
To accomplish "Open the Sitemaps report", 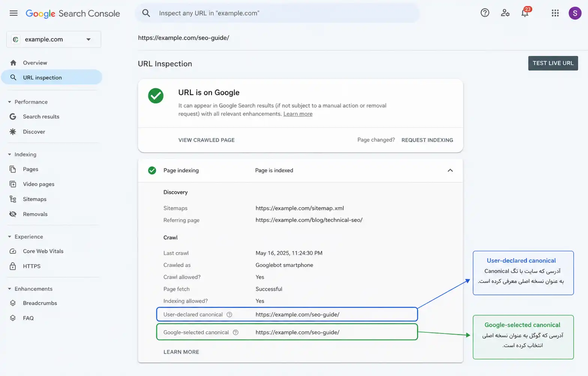I will [x=35, y=199].
